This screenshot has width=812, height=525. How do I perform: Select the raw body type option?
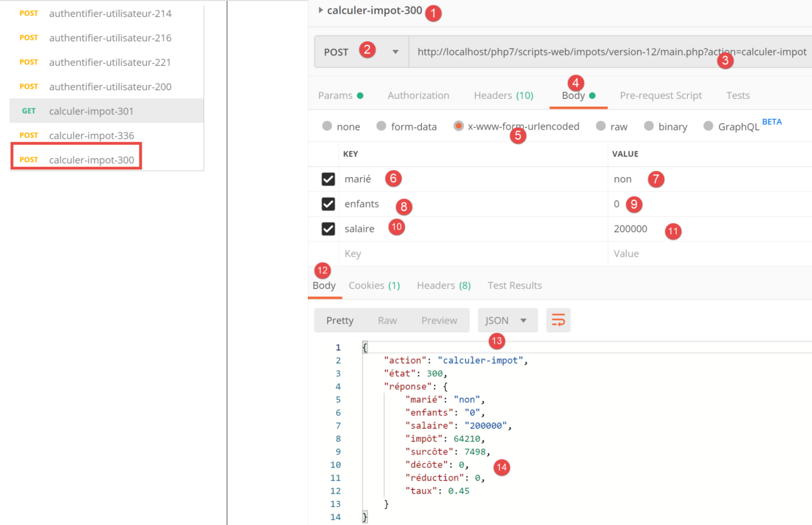(x=601, y=126)
